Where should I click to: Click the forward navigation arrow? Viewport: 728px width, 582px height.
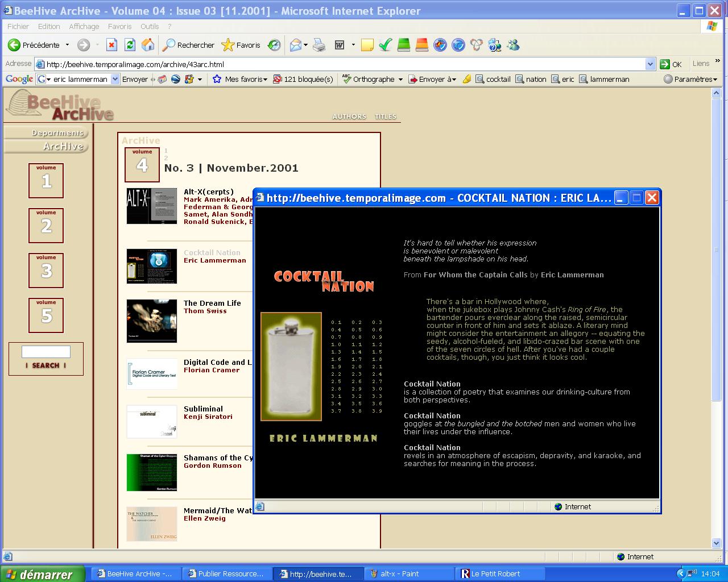pyautogui.click(x=84, y=45)
